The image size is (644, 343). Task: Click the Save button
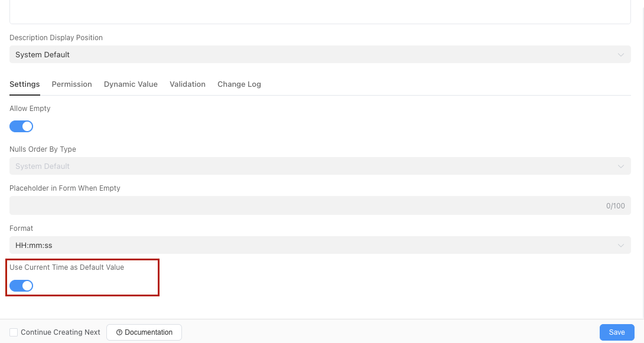click(x=617, y=332)
